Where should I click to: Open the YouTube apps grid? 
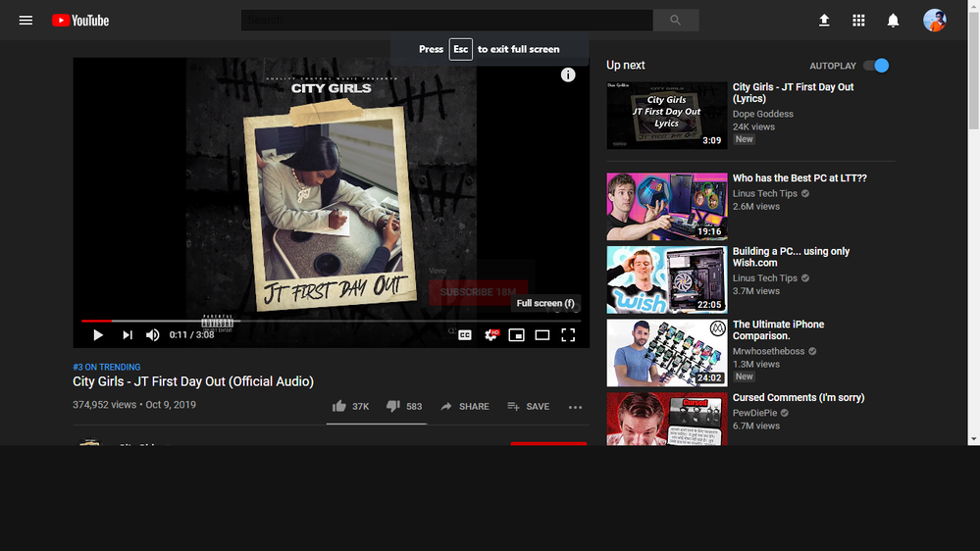coord(858,21)
